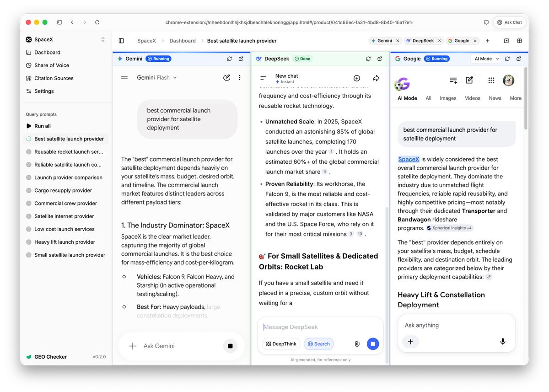
Task: Follow the highlighted SpaceX link in Google answer
Action: [409, 159]
